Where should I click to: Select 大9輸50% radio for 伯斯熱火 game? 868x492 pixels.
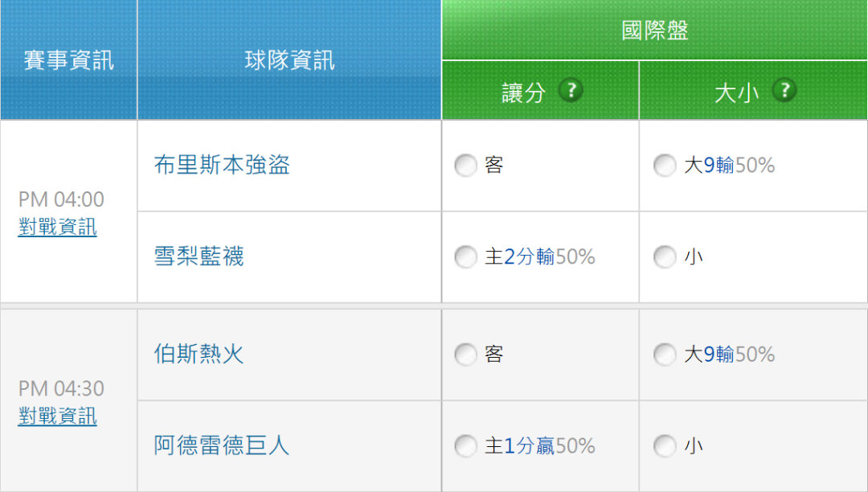665,355
